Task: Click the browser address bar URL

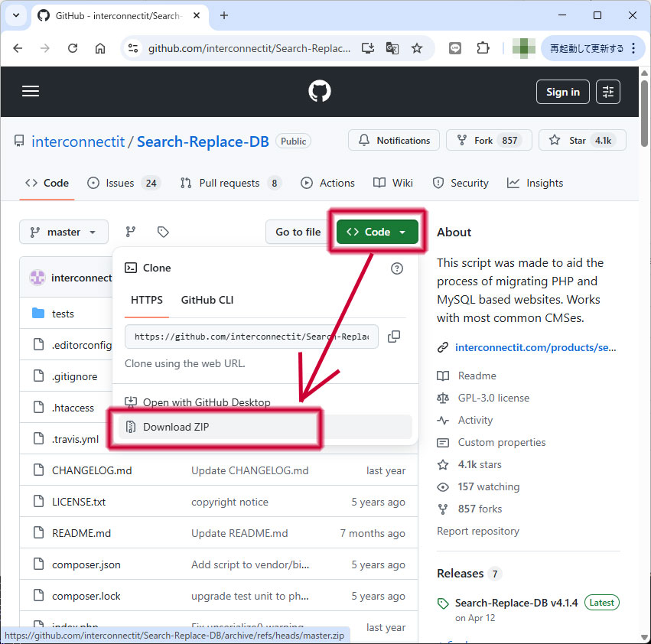Action: point(249,49)
